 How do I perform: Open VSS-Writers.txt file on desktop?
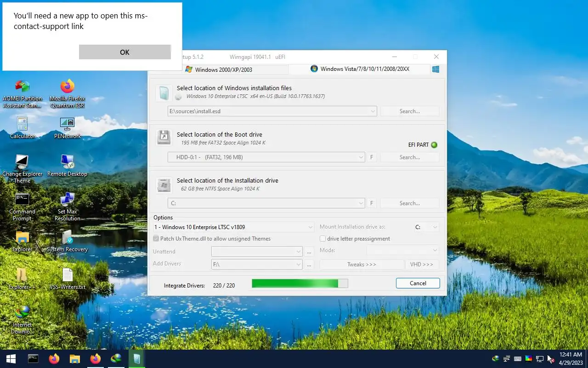point(67,279)
